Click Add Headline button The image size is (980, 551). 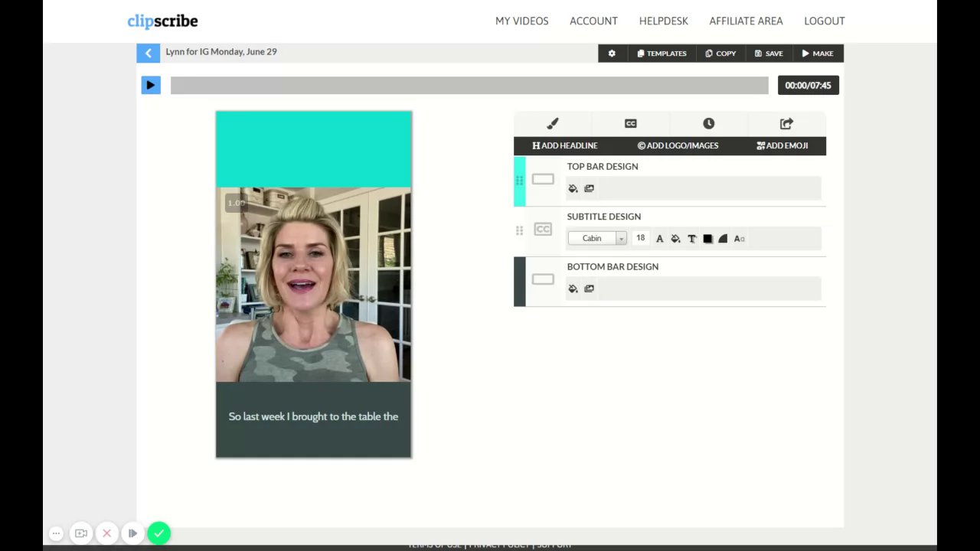tap(565, 145)
